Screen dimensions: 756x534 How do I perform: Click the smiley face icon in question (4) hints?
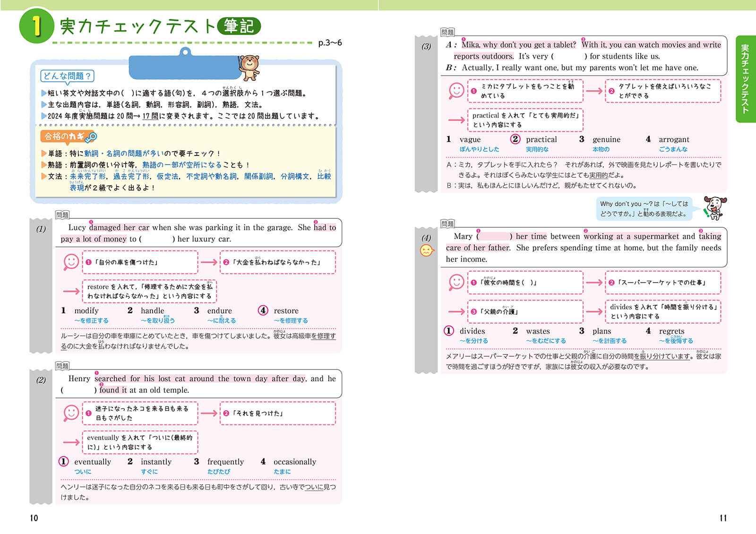456,282
